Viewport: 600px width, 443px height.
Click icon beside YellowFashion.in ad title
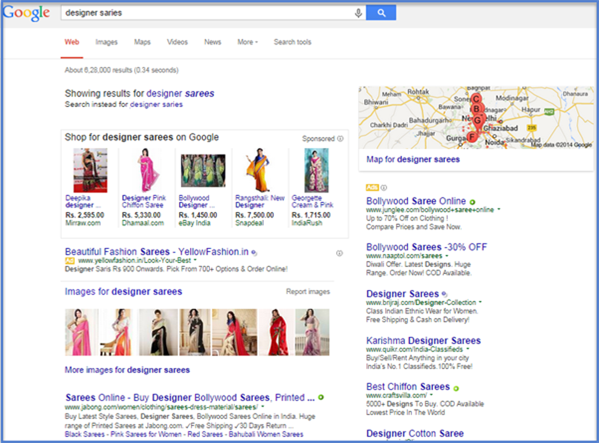tap(254, 252)
